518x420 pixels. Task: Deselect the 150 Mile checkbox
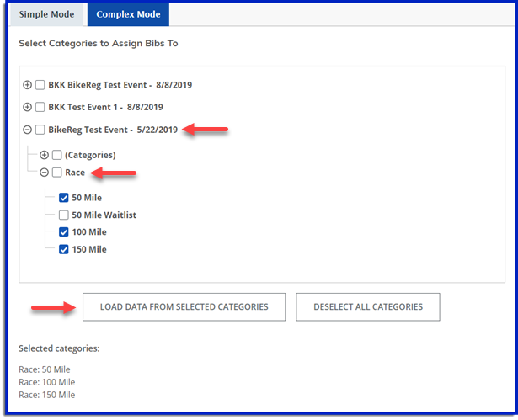pyautogui.click(x=64, y=249)
